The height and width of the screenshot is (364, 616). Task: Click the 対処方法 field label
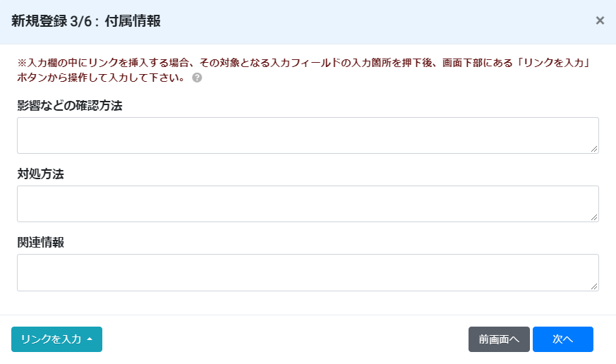tap(40, 174)
